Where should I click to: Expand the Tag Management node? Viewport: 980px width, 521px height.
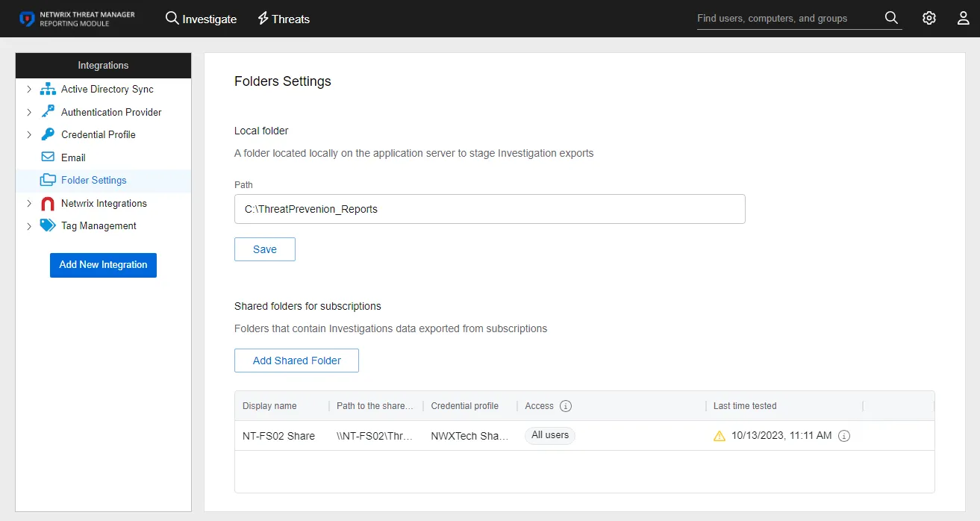coord(29,226)
